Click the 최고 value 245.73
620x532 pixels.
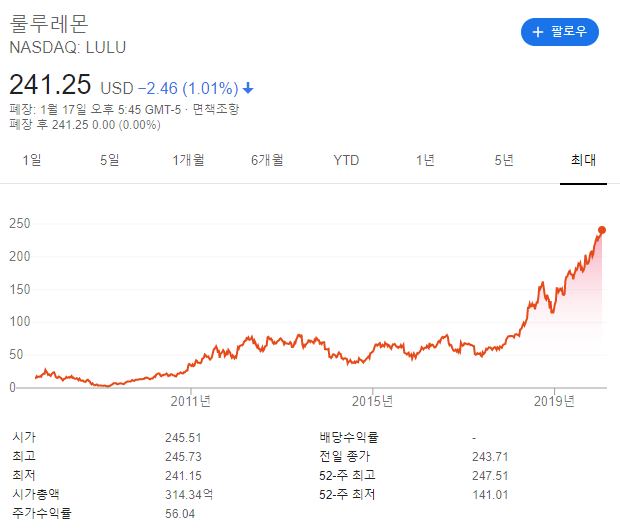(183, 456)
